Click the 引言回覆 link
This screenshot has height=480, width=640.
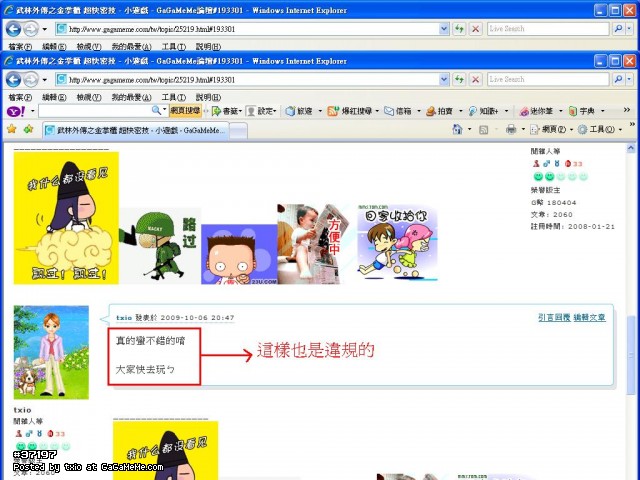point(554,318)
